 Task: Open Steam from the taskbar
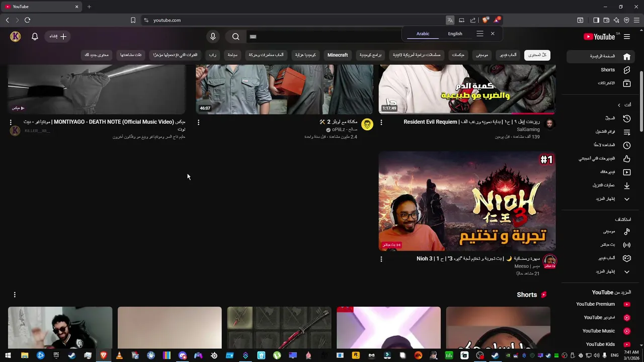(x=72, y=355)
